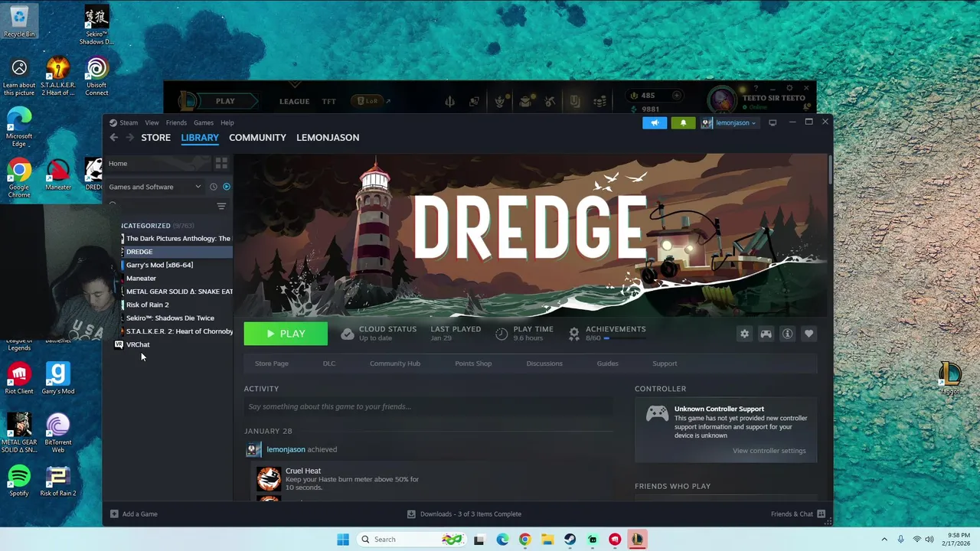Open the Friends & Chat icon

pyautogui.click(x=821, y=514)
